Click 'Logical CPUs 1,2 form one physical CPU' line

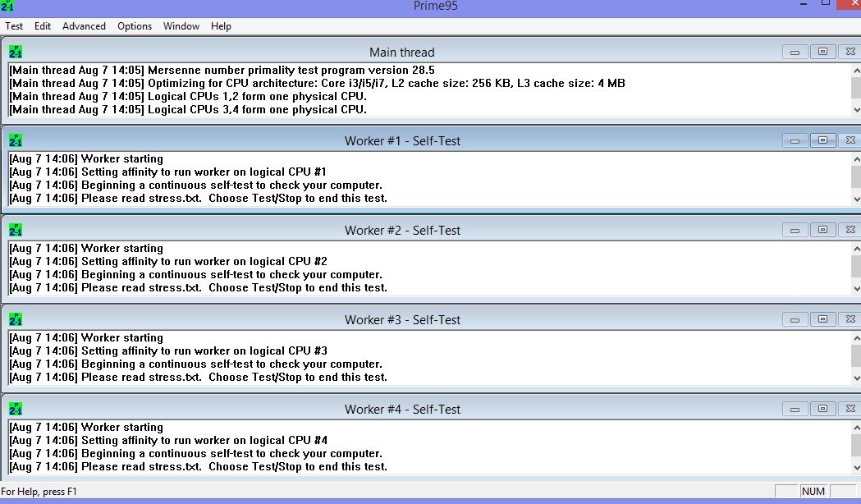pos(188,97)
